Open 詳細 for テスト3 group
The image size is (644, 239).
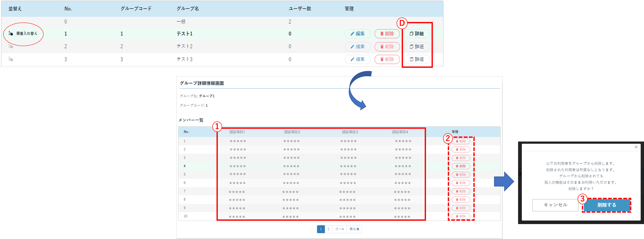point(417,59)
